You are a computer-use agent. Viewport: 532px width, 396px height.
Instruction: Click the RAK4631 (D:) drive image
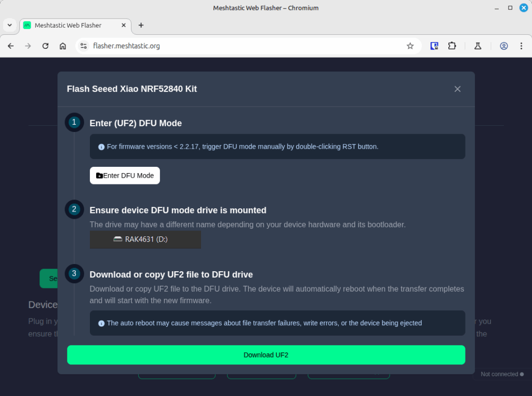[145, 240]
